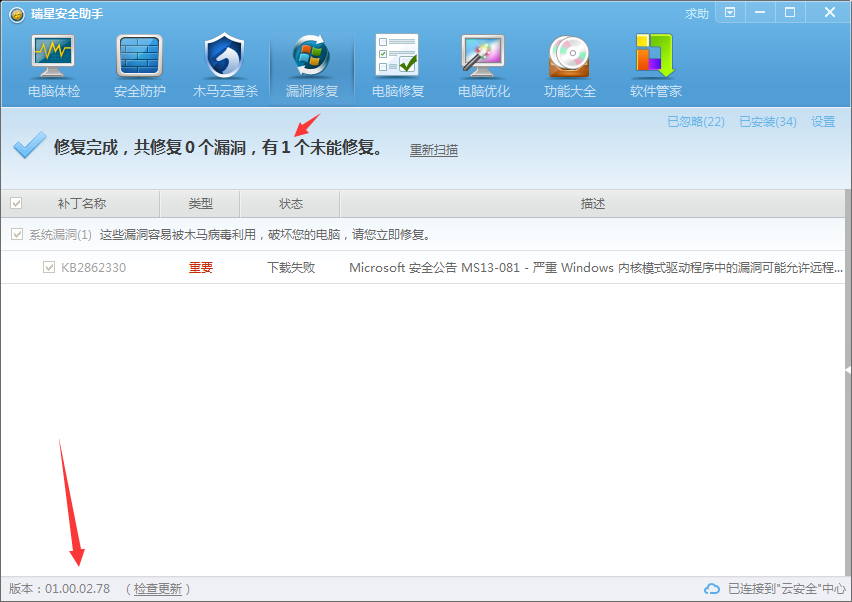
Task: Open the 电脑体检 computer checkup icon
Action: tap(53, 57)
